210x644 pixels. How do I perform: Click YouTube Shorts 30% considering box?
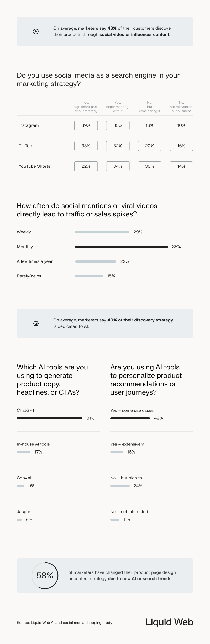pos(150,166)
